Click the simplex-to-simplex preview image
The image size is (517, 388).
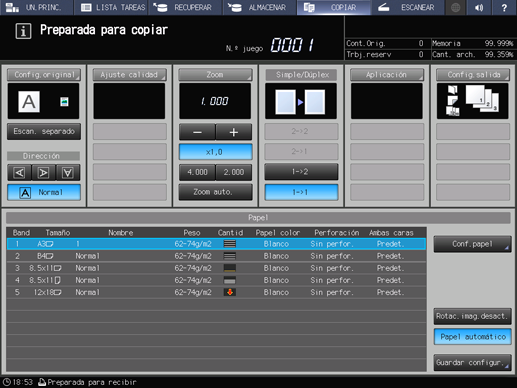pos(301,102)
